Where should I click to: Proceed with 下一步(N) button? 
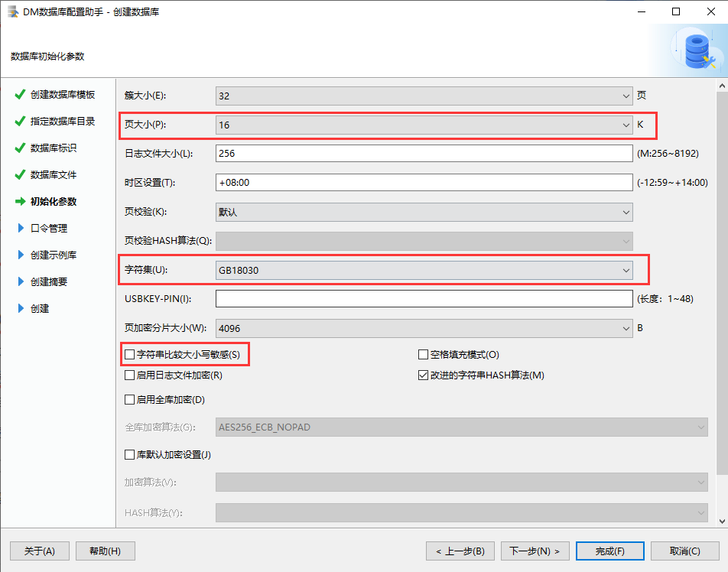tap(535, 551)
